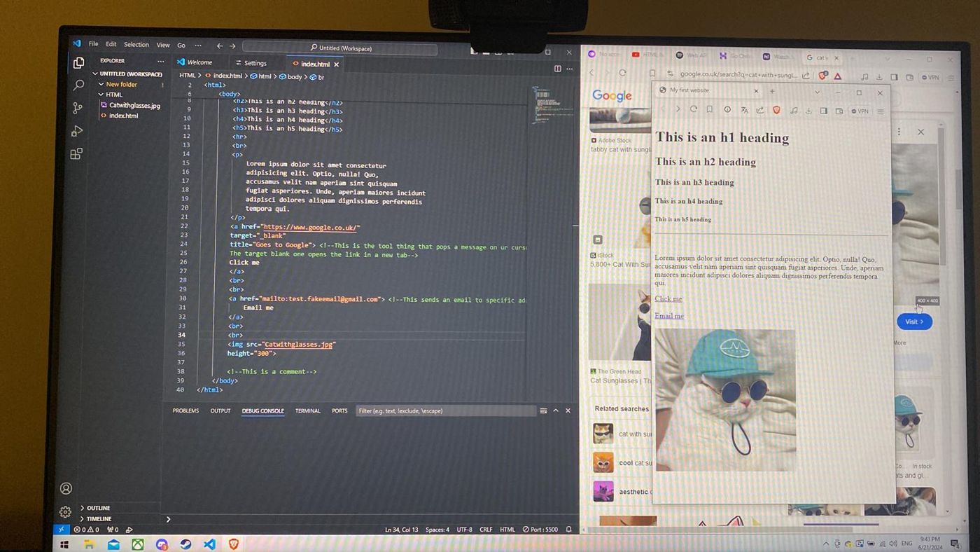The width and height of the screenshot is (980, 552).
Task: Open the Selection menu
Action: pyautogui.click(x=136, y=44)
